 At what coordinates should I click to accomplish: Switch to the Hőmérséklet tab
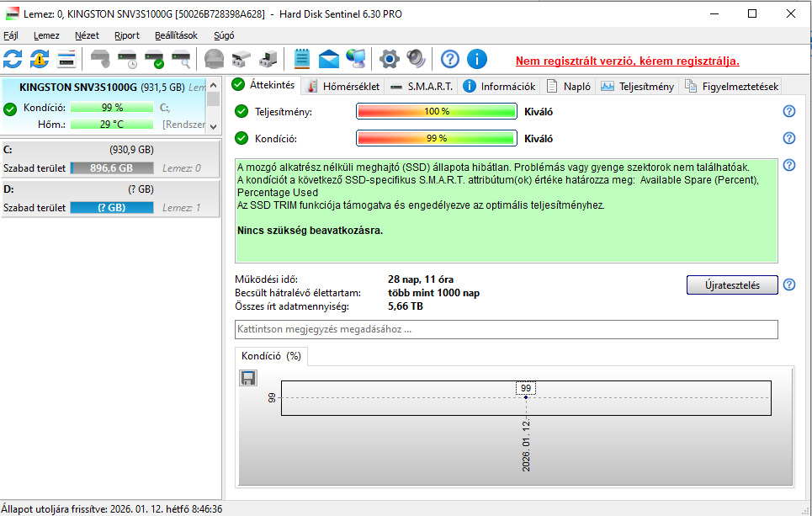pos(343,87)
